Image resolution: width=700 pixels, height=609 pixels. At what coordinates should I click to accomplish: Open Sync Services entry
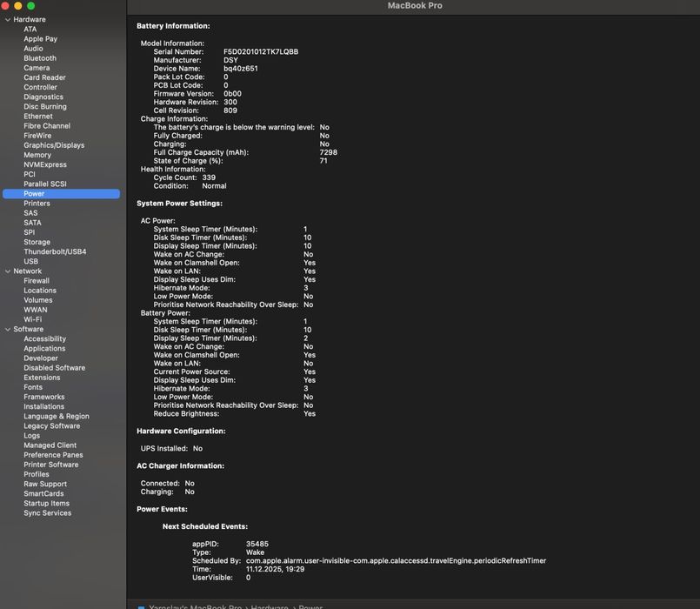47,513
